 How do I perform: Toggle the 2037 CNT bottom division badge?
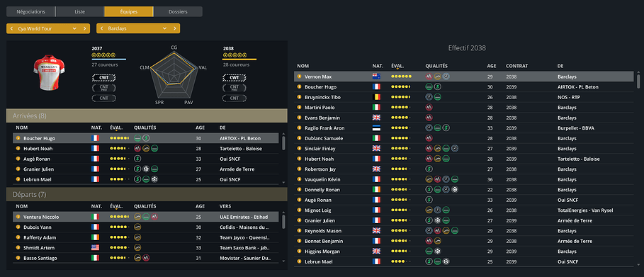click(104, 98)
